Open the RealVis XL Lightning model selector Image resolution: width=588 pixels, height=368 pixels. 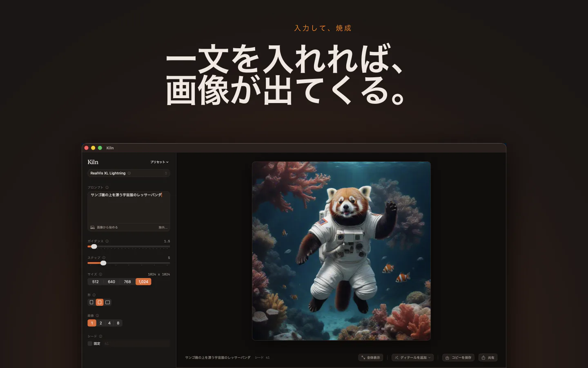129,173
